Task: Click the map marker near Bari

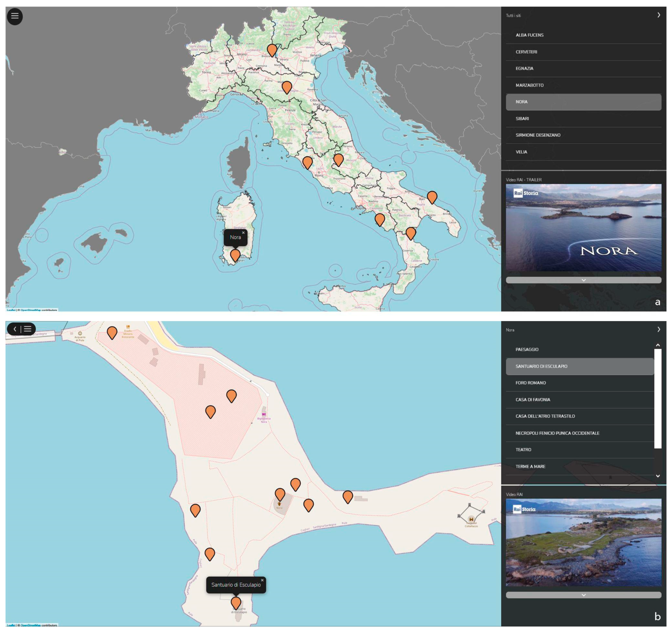Action: tap(432, 196)
